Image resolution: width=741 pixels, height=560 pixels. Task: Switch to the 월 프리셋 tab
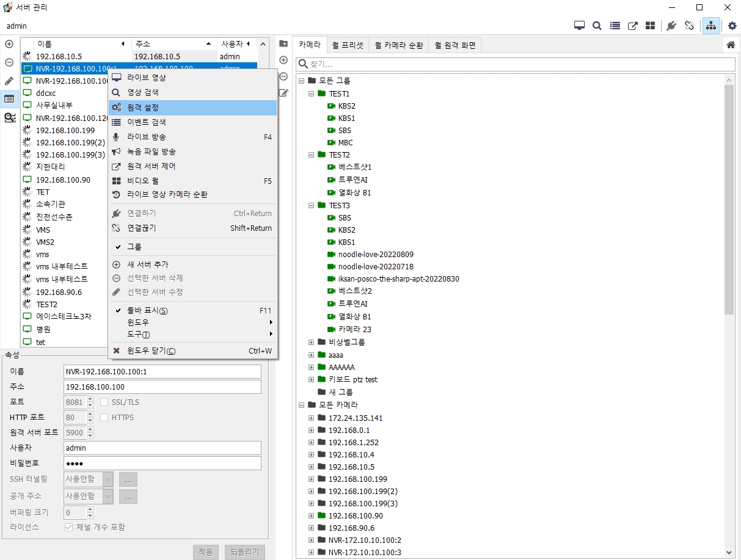(347, 45)
